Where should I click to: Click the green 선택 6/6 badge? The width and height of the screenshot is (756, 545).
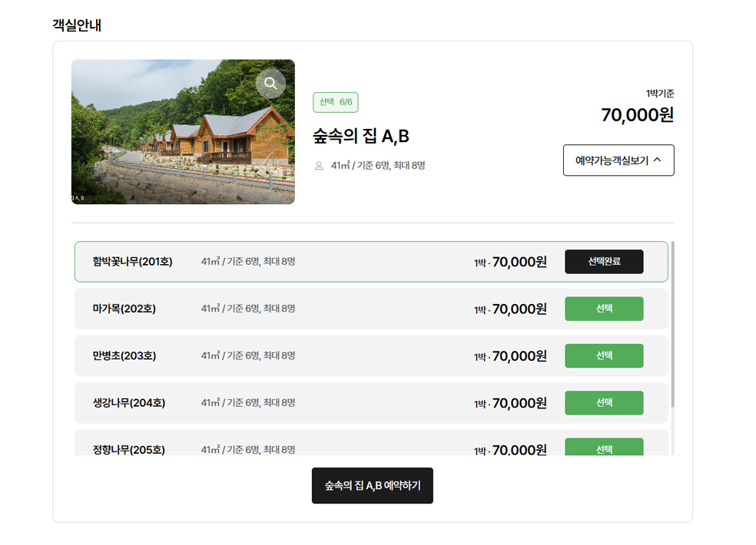pyautogui.click(x=335, y=102)
